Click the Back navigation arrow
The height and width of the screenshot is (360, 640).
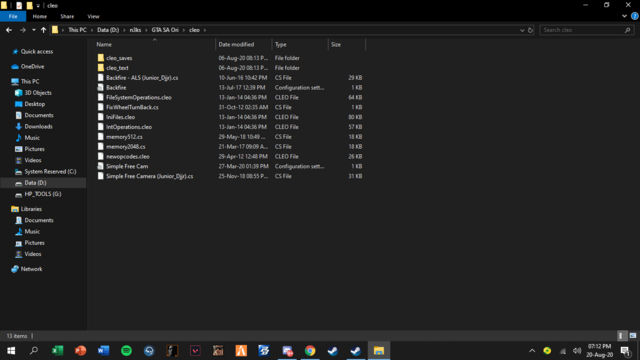click(9, 30)
